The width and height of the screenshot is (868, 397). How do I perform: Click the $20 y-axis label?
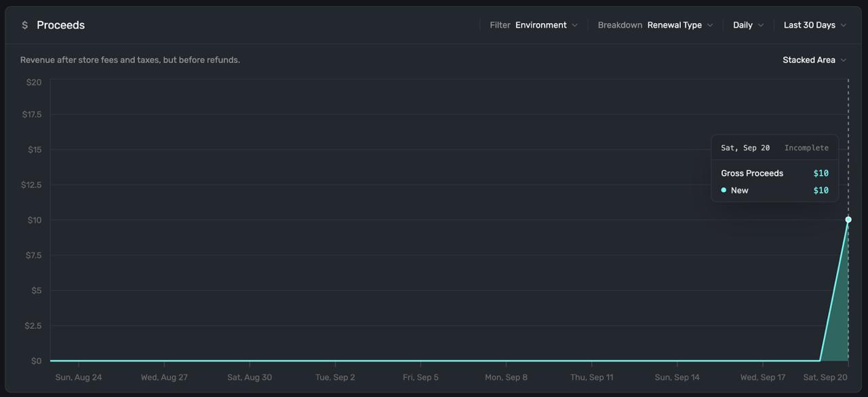34,82
